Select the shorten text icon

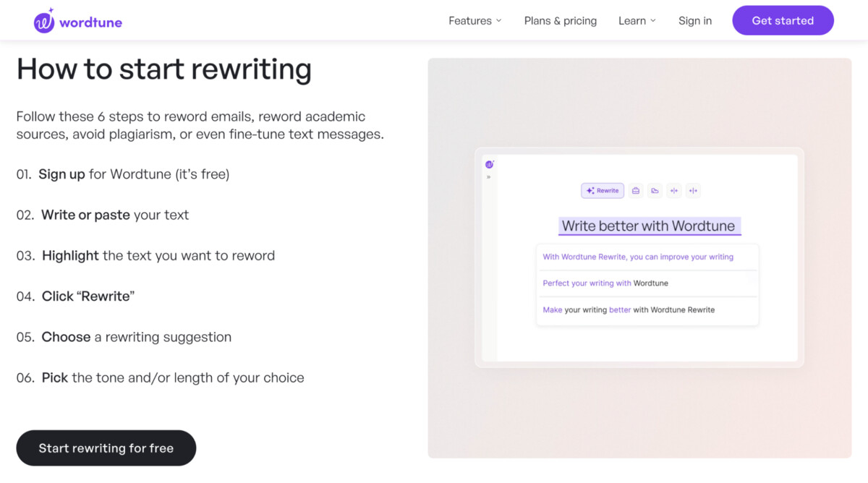[x=674, y=191]
